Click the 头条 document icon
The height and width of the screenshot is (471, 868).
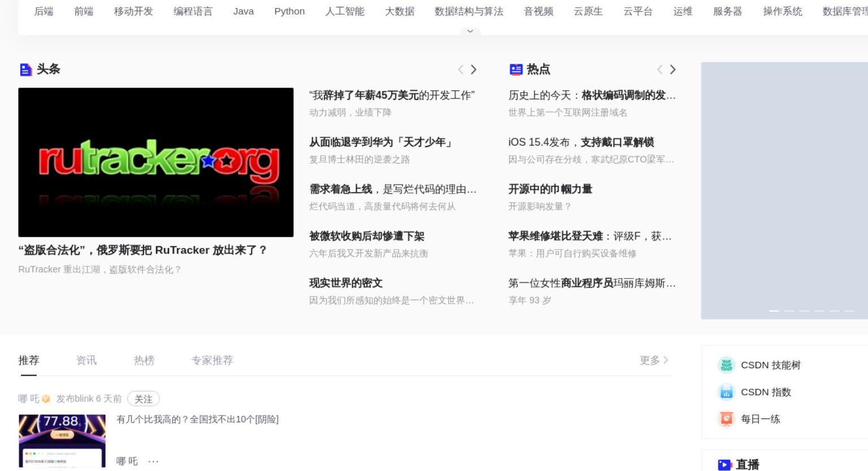point(25,69)
